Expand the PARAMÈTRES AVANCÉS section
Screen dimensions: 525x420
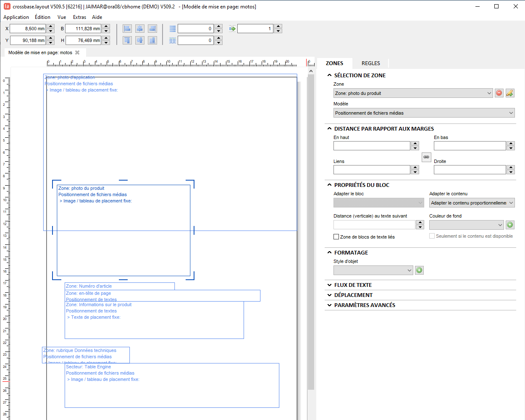point(330,305)
